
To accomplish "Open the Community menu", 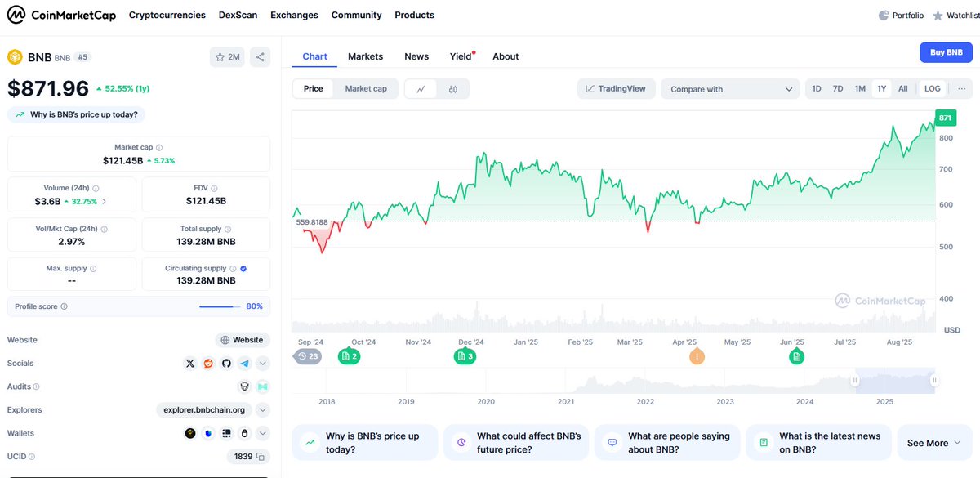I will [357, 15].
